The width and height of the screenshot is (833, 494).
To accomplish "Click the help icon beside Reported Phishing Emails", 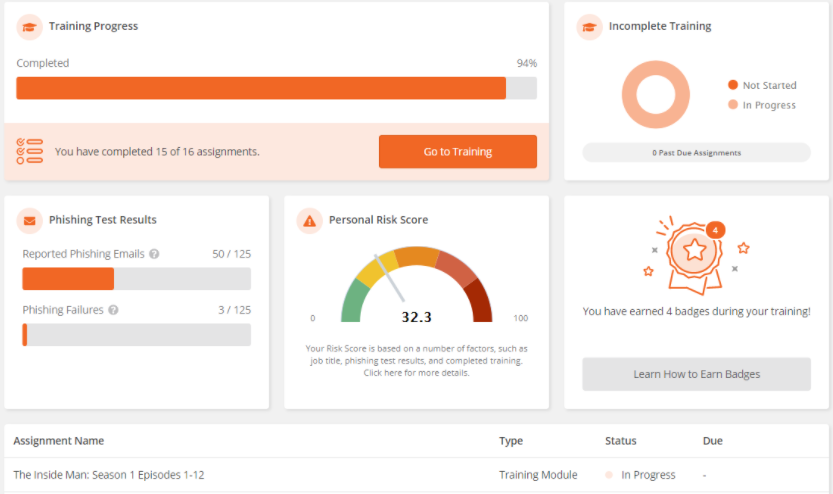I will click(154, 254).
